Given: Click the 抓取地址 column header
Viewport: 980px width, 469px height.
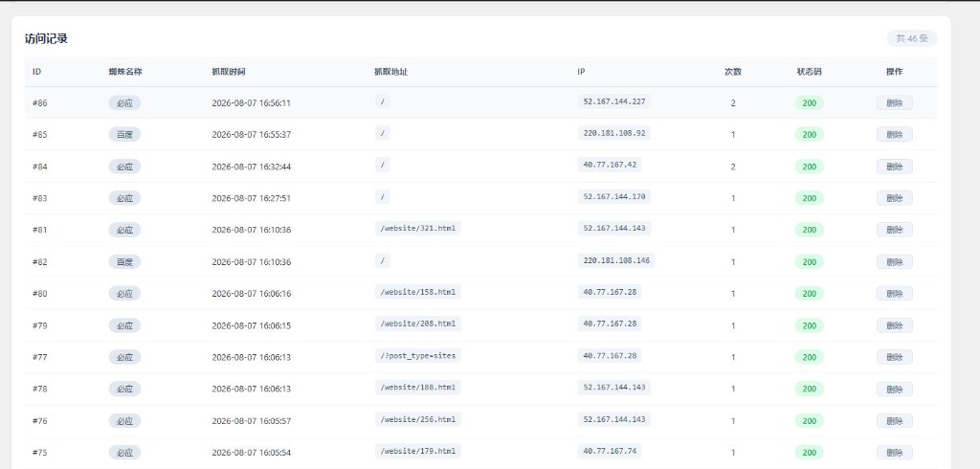Looking at the screenshot, I should tap(390, 72).
